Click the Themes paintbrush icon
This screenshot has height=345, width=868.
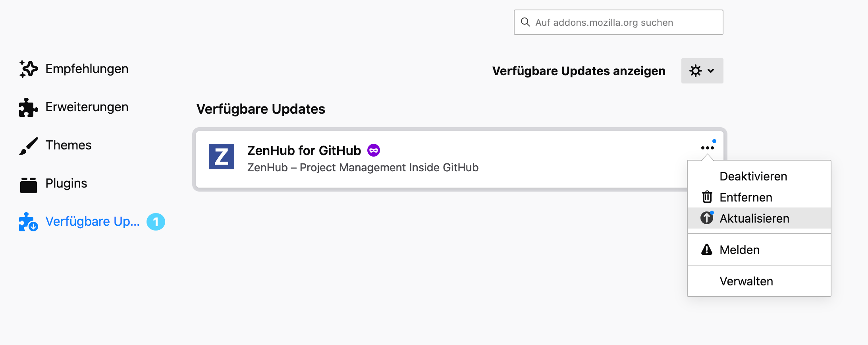point(29,146)
